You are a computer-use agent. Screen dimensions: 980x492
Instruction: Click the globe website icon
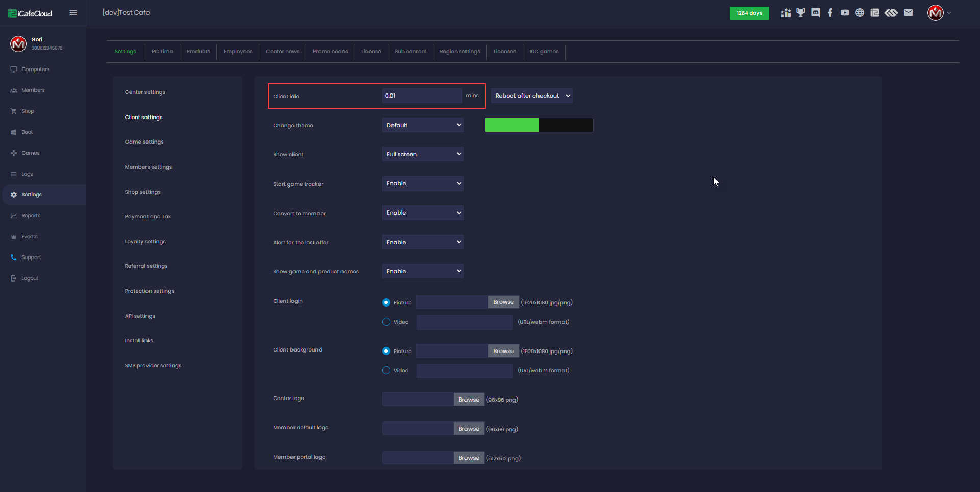[860, 13]
